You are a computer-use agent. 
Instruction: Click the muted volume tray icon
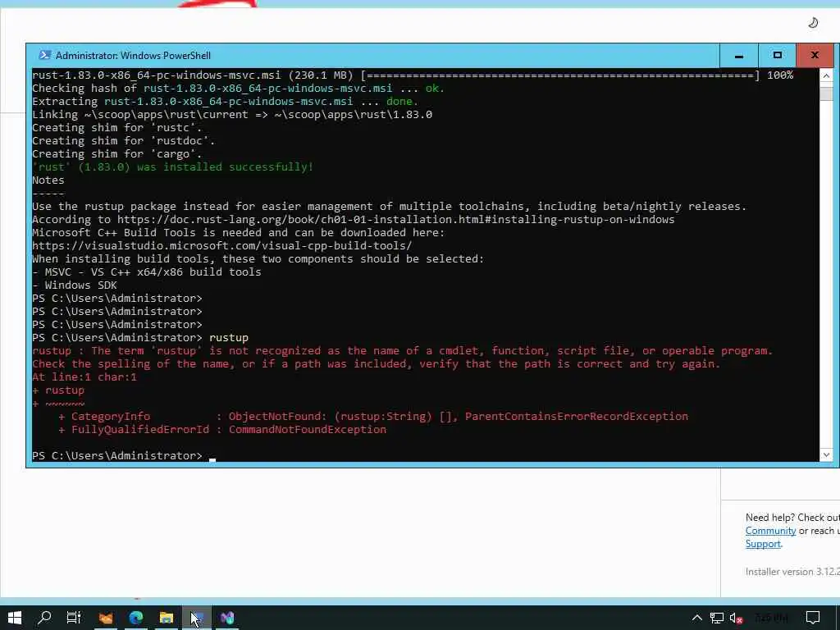tap(736, 619)
